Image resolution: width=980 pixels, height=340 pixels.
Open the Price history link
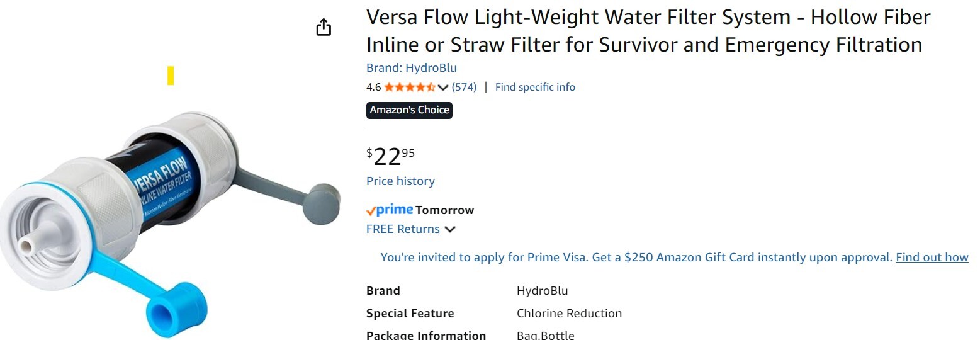(x=400, y=181)
